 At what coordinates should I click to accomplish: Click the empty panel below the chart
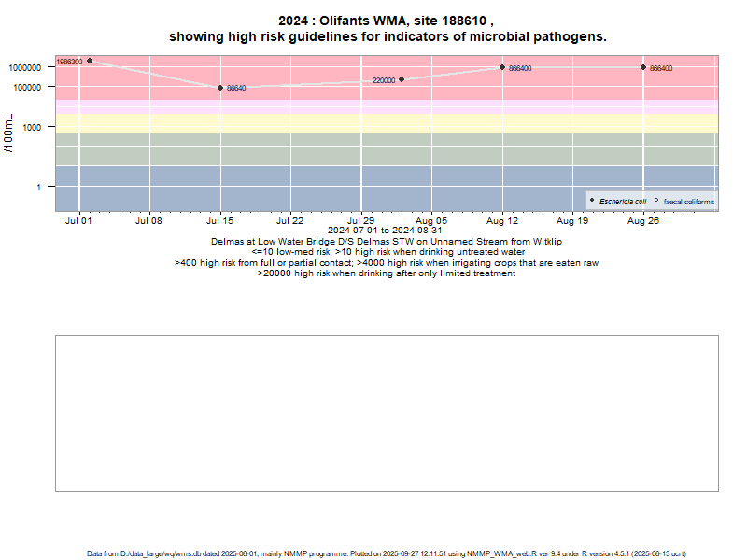click(x=387, y=413)
